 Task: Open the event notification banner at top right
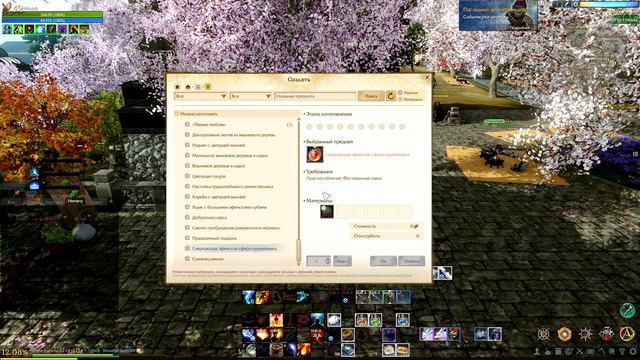click(x=498, y=16)
